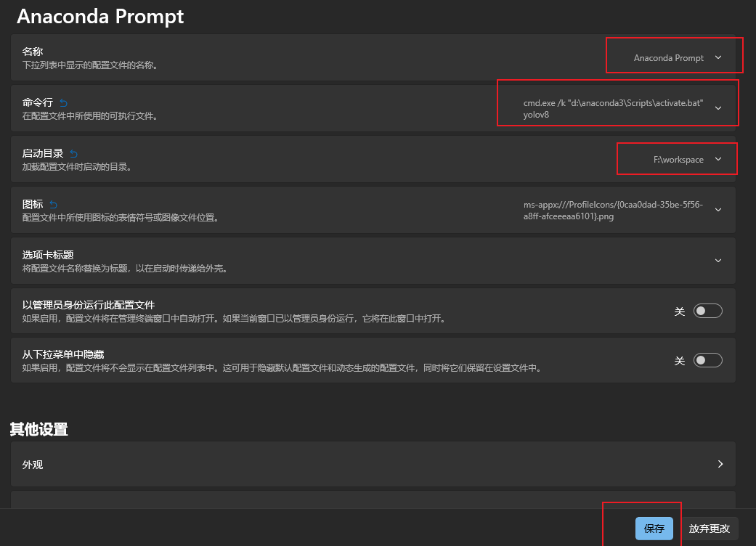756x546 pixels.
Task: Expand the 图标 row chevron
Action: tap(718, 210)
